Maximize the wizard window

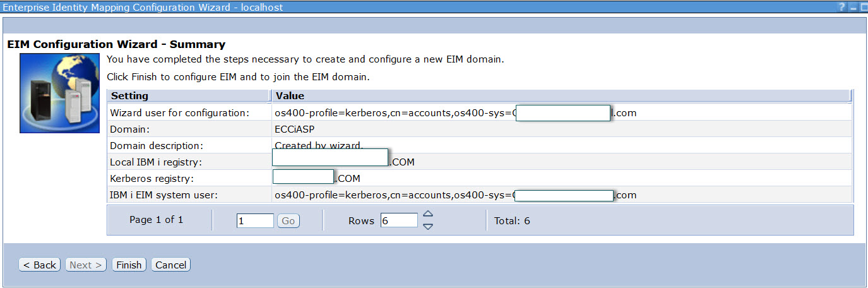pyautogui.click(x=863, y=8)
